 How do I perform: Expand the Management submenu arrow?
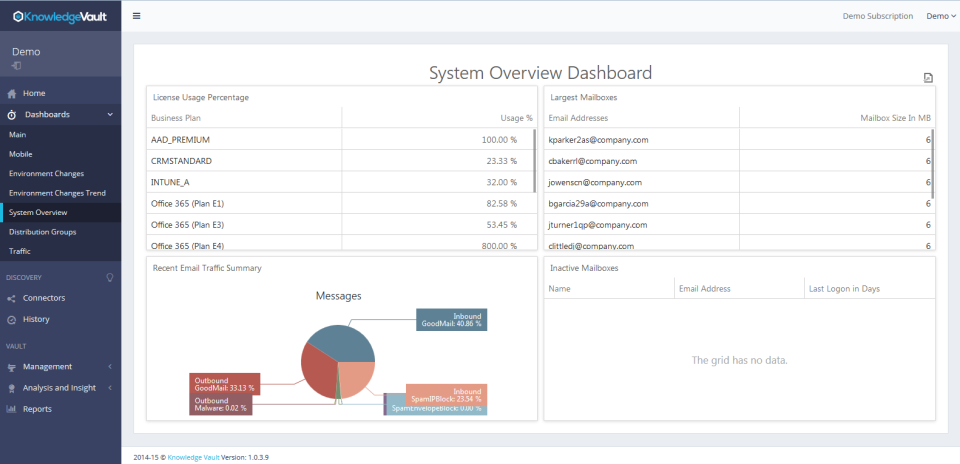(x=110, y=367)
